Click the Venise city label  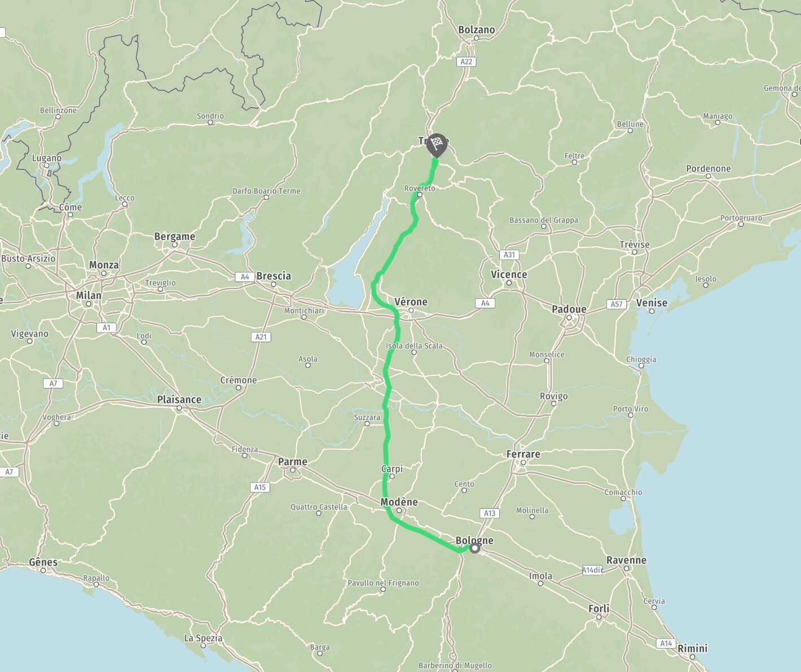(652, 303)
